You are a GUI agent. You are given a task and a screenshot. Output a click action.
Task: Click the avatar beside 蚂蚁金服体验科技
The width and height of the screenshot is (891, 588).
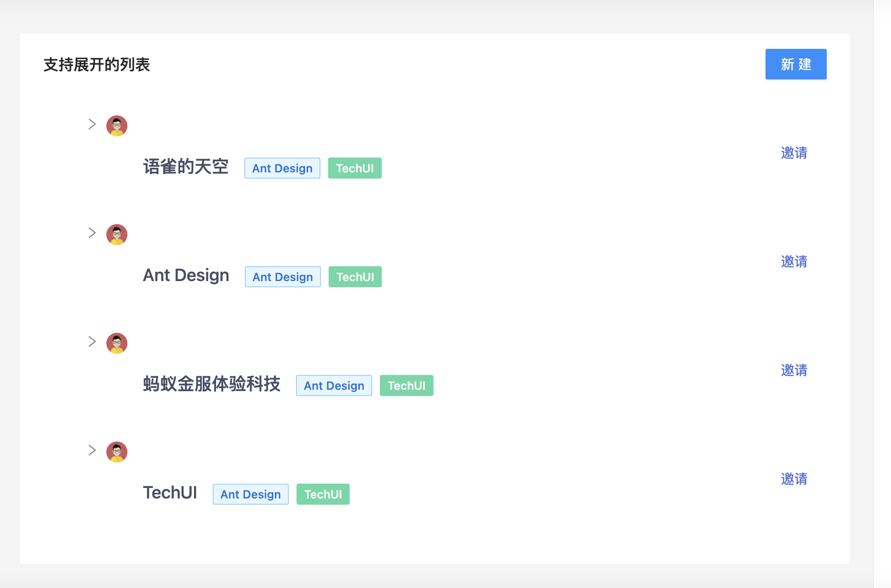pos(116,343)
